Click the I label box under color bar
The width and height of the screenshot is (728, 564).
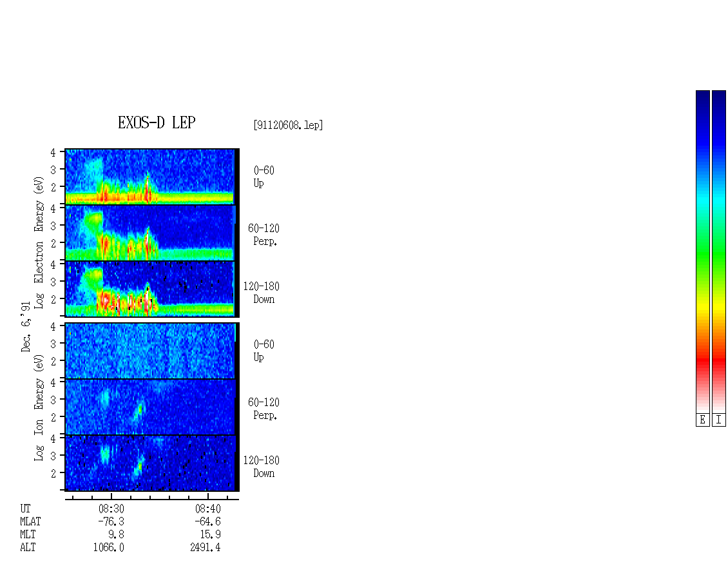719,420
